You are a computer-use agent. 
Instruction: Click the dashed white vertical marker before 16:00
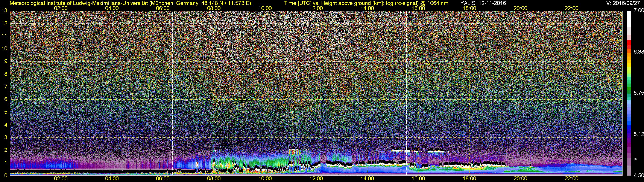pos(407,93)
